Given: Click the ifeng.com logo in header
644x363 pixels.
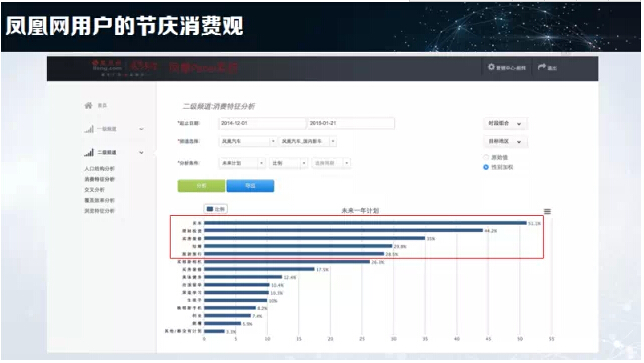Looking at the screenshot, I should (x=107, y=68).
